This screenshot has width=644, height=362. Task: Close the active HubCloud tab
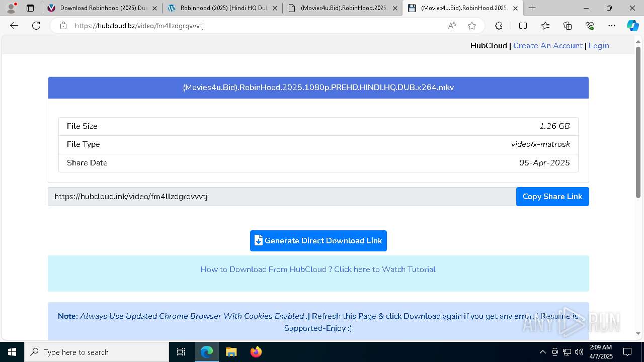tap(515, 8)
